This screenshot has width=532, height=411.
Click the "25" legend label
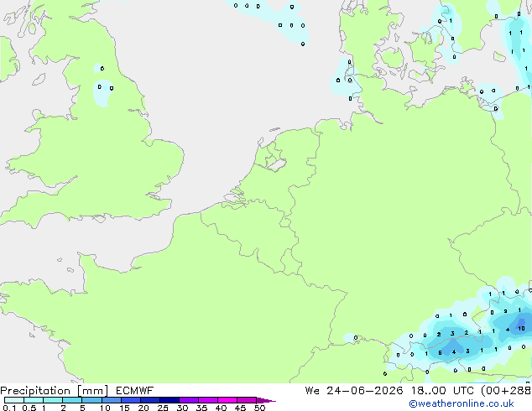163,408
